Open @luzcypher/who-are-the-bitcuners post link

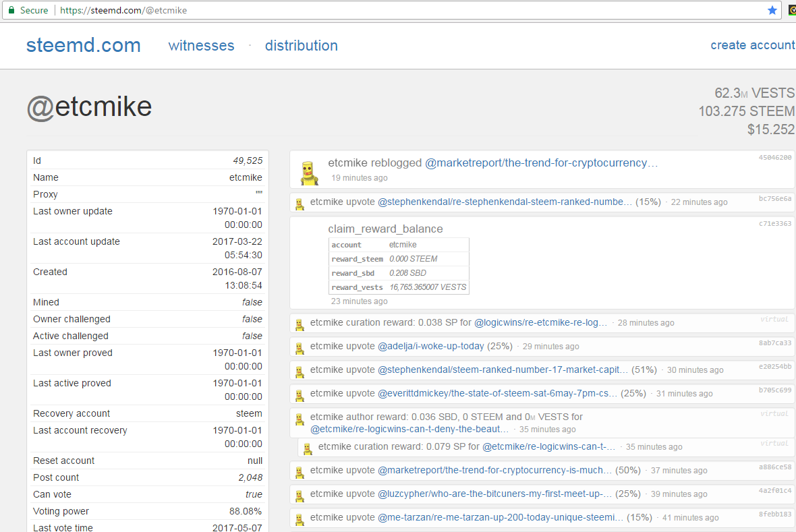tap(495, 494)
